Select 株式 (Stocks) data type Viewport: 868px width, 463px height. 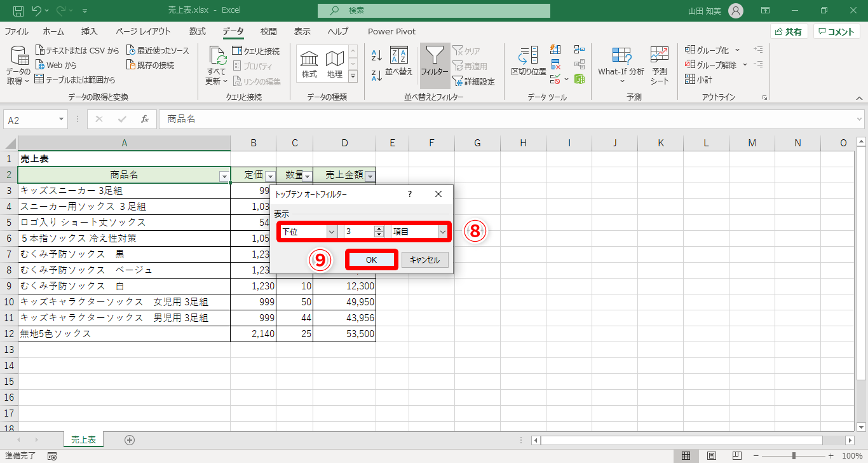coord(309,65)
